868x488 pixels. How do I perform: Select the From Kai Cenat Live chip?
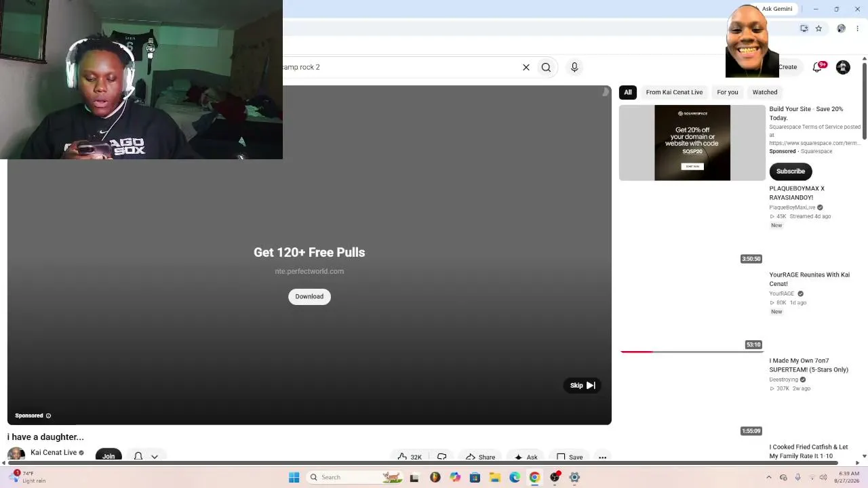(674, 92)
